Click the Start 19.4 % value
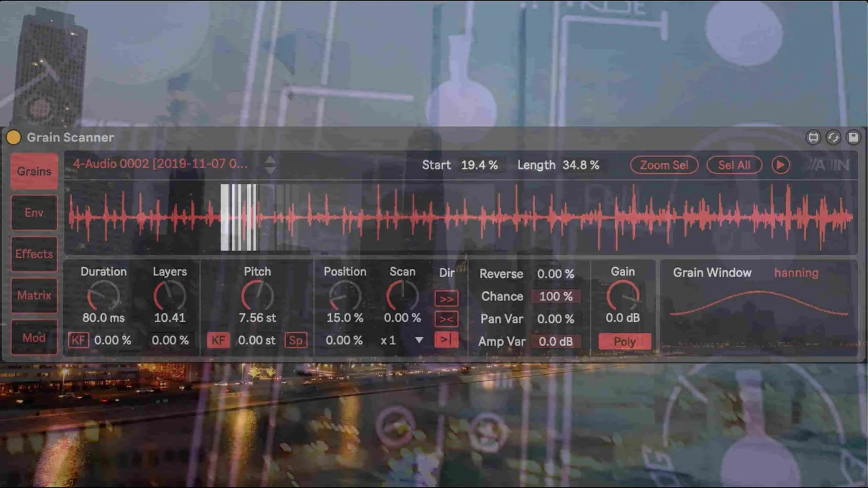The width and height of the screenshot is (868, 488). tap(479, 165)
